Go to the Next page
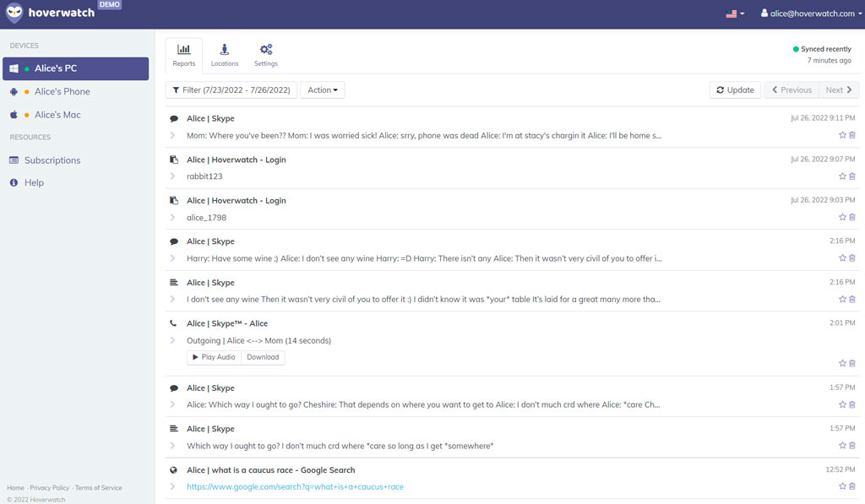 tap(839, 89)
